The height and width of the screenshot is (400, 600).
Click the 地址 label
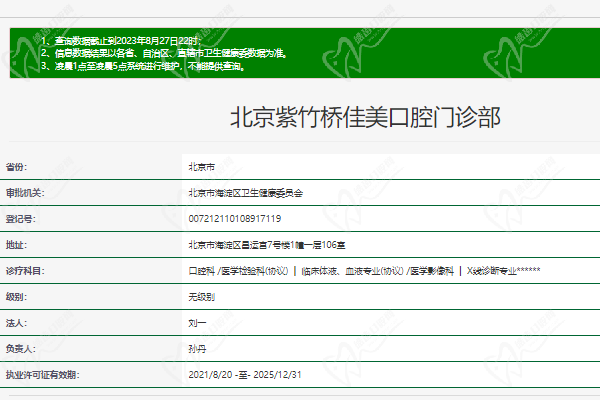tap(16, 245)
